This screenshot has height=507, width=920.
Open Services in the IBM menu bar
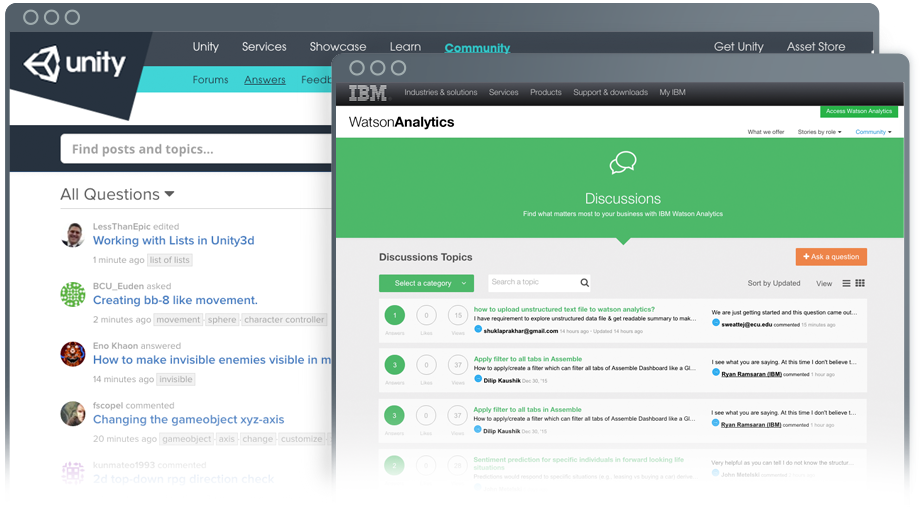click(x=503, y=93)
